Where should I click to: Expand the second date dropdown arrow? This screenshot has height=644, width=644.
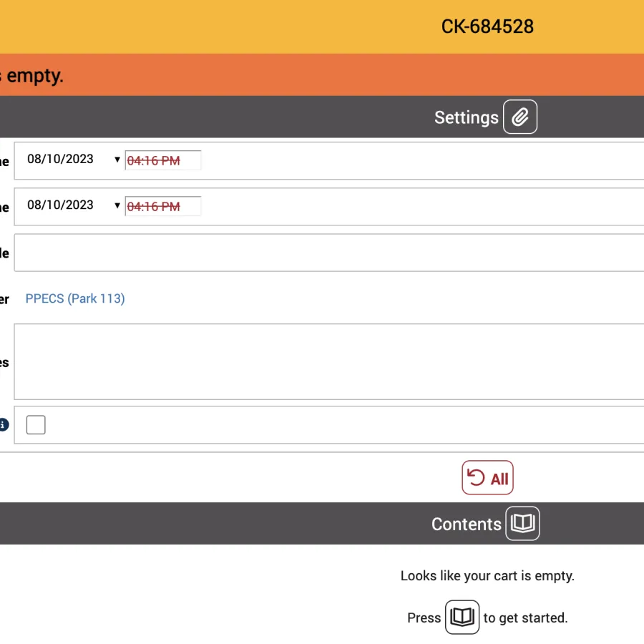pyautogui.click(x=117, y=205)
